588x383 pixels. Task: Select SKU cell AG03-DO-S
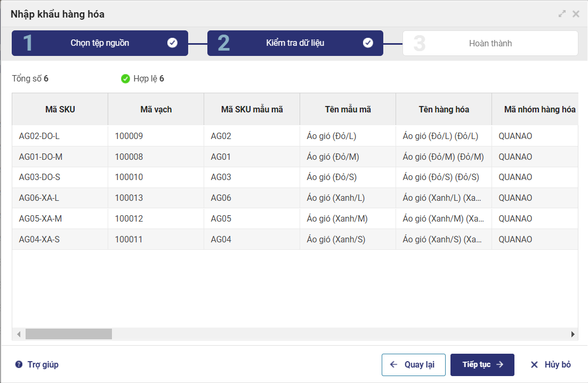click(x=60, y=177)
